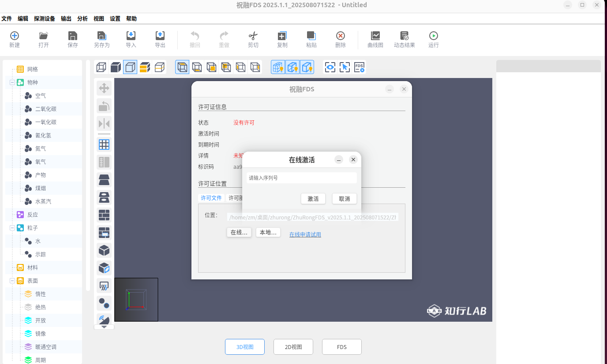The width and height of the screenshot is (607, 364).
Task: Click the 保存 (Save) toolbar icon
Action: tap(73, 36)
